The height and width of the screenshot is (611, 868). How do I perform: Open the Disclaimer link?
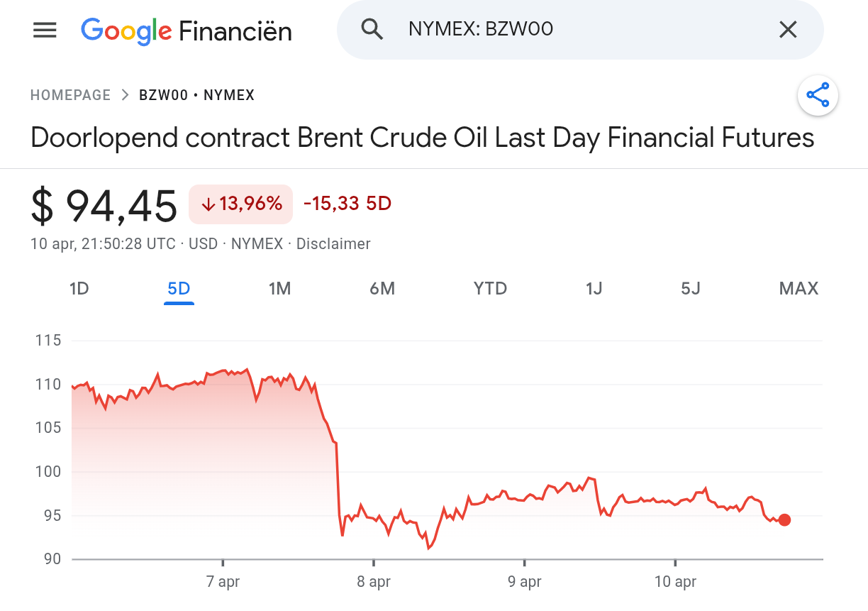(333, 244)
